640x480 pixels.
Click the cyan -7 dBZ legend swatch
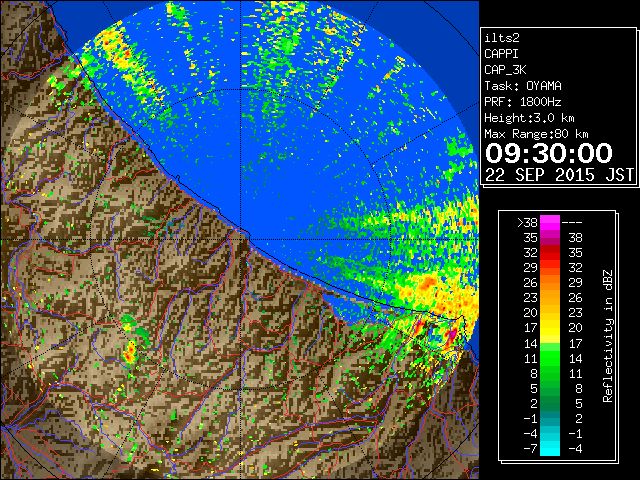click(x=549, y=448)
